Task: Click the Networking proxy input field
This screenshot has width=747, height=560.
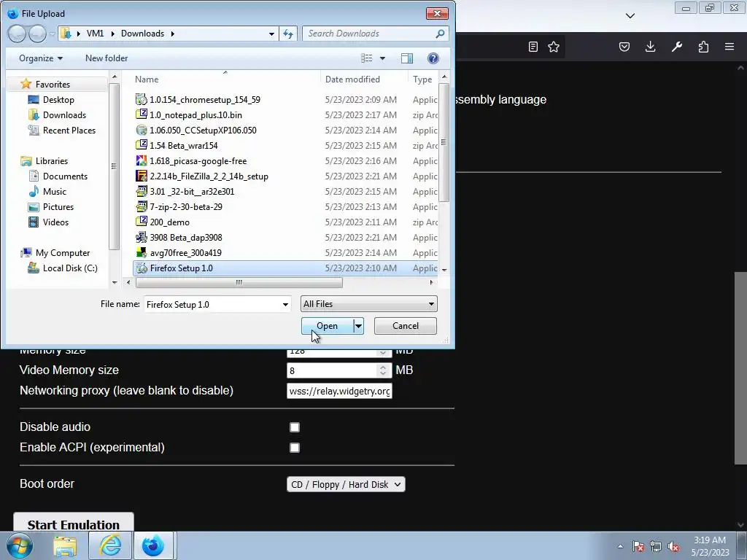Action: pos(339,391)
